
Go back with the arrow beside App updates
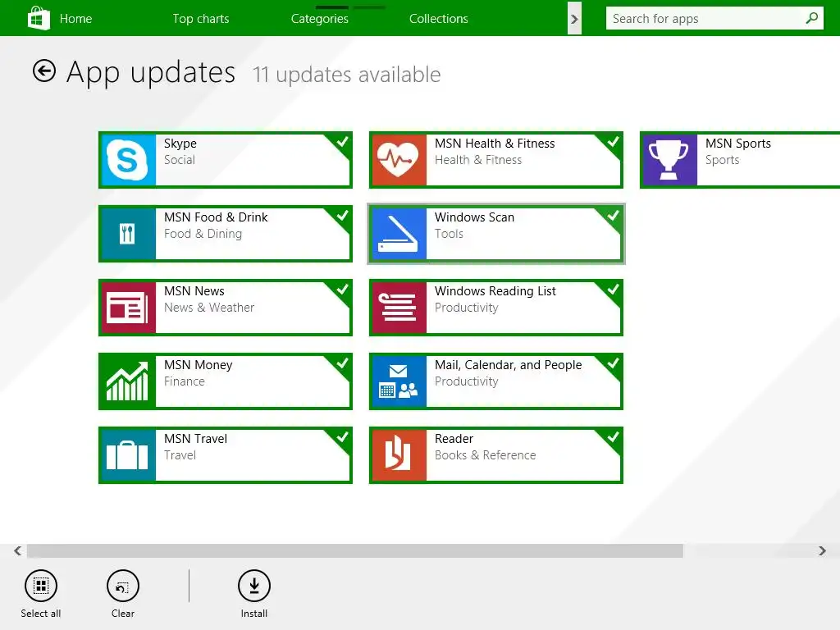pos(44,71)
